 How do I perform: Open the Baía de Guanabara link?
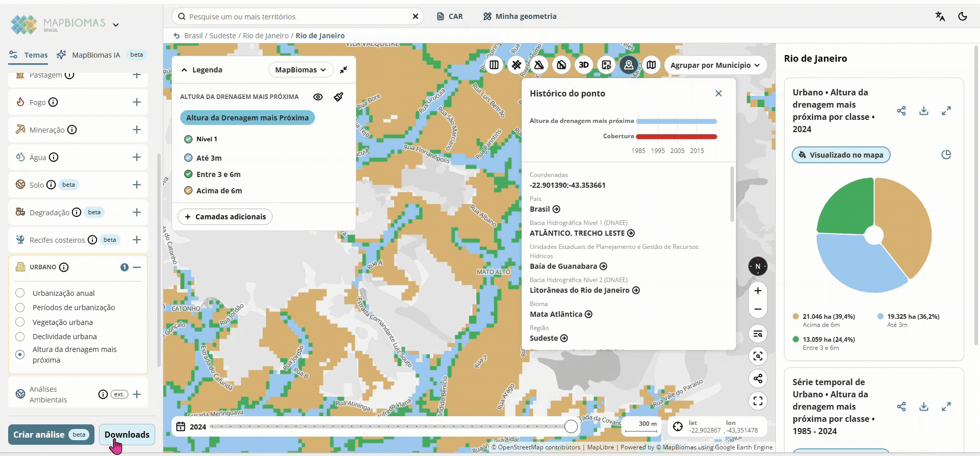(568, 266)
